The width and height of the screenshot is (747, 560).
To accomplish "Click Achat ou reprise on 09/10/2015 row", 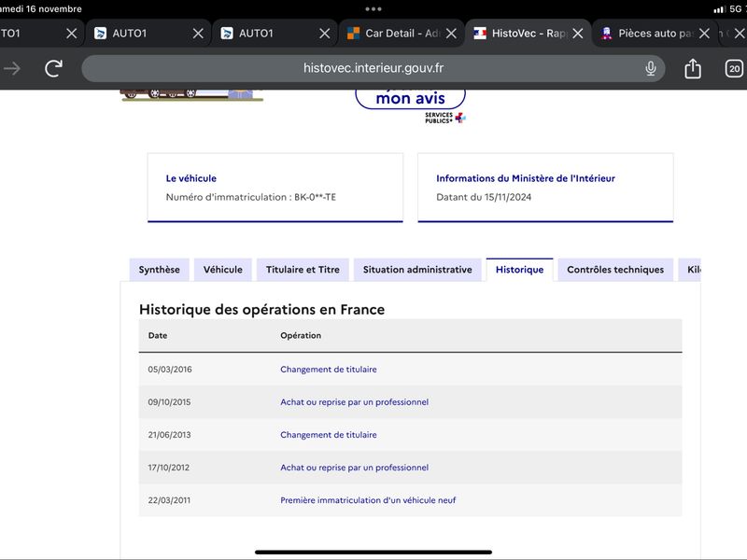I will tap(354, 402).
